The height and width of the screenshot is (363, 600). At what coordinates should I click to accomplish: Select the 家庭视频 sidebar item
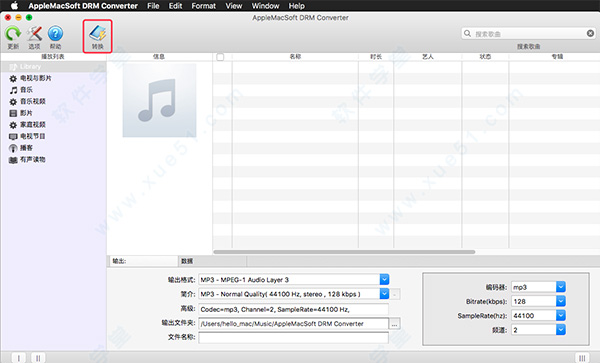tap(33, 125)
